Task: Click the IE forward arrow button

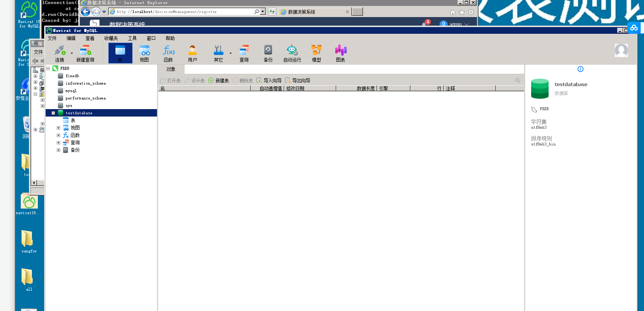Action: point(96,12)
